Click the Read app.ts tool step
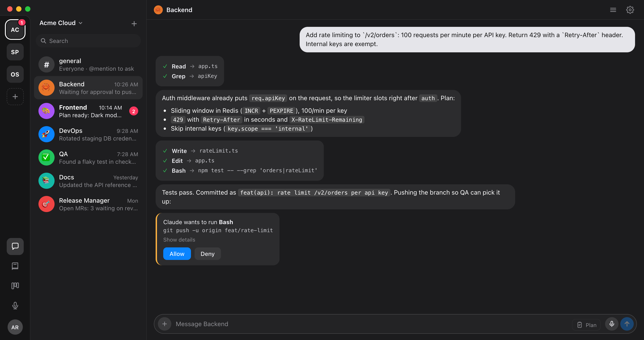 click(190, 66)
